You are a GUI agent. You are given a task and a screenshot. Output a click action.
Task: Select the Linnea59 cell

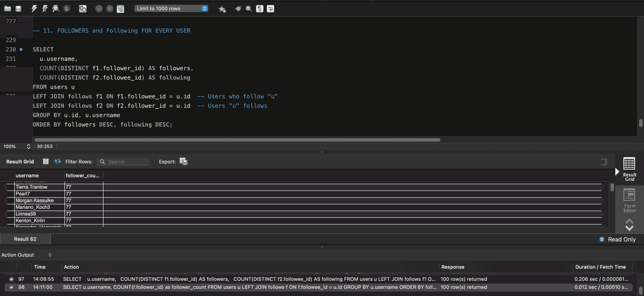39,214
